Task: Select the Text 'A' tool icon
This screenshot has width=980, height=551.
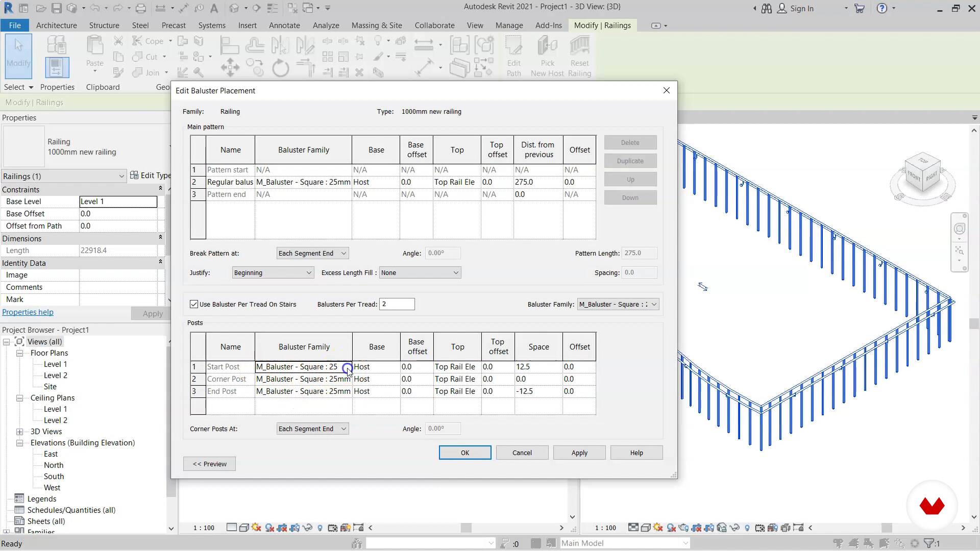Action: [x=214, y=8]
